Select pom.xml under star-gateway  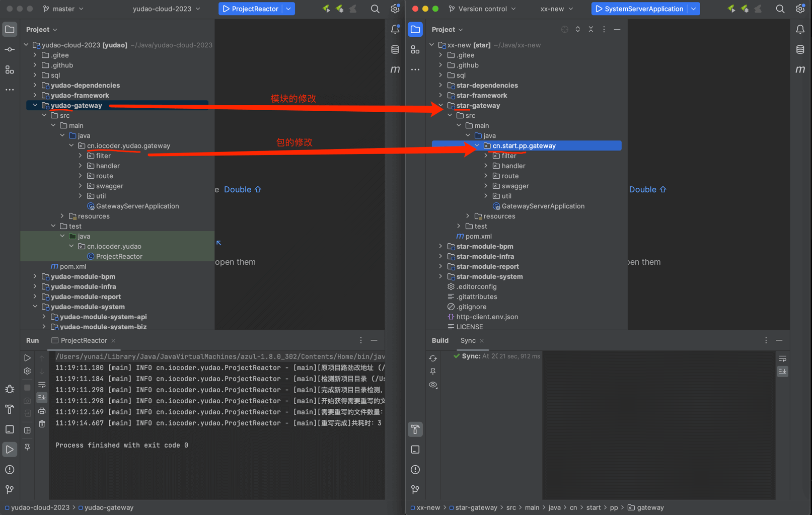[x=478, y=236]
